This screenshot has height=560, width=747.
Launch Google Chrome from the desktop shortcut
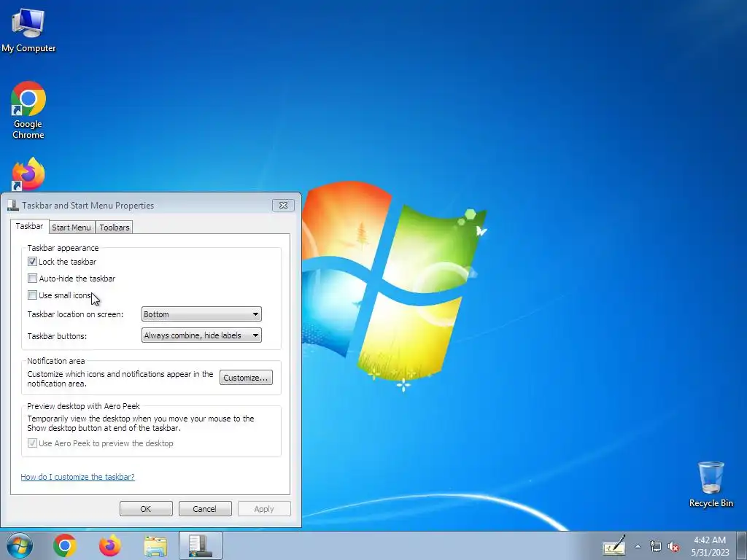28,110
